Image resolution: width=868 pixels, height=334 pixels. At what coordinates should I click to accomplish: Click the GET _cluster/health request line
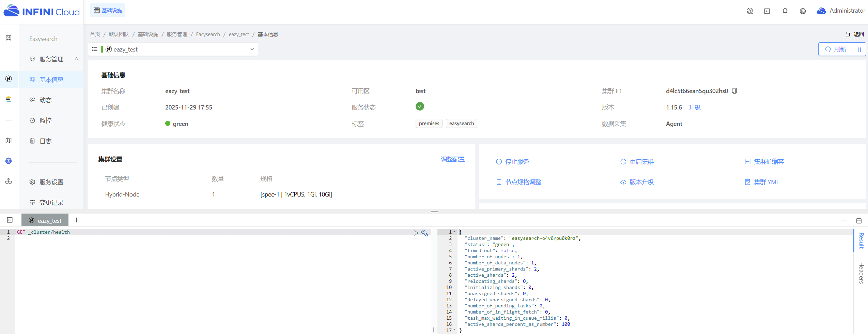(x=43, y=232)
